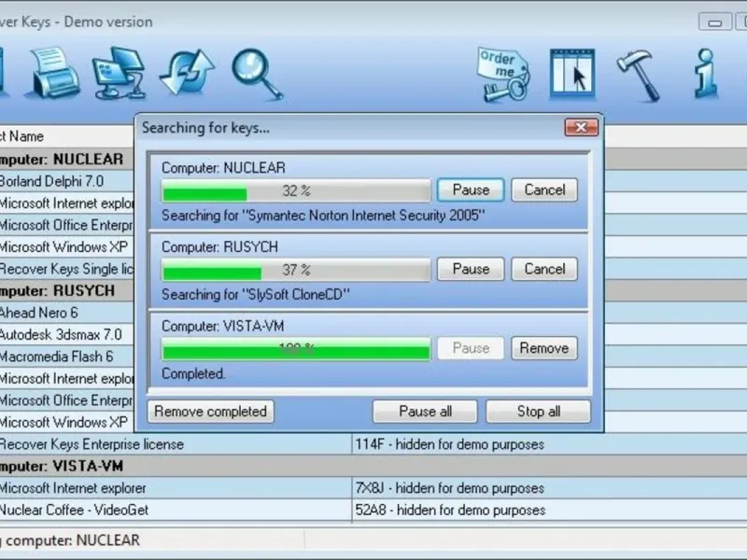Click the NUCLEAR 32% progress bar
The height and width of the screenshot is (560, 747).
296,191
